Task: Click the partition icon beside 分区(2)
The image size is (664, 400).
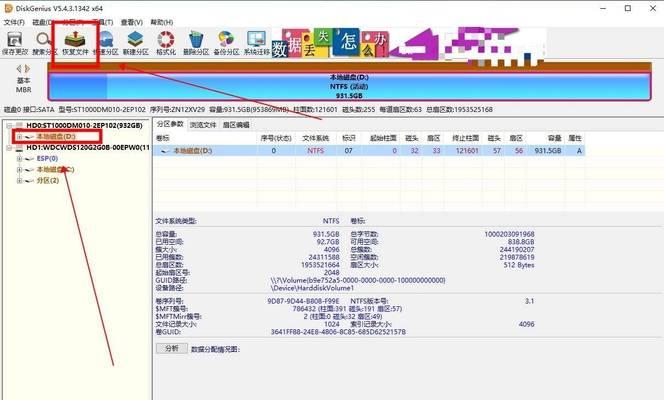Action: pos(29,181)
